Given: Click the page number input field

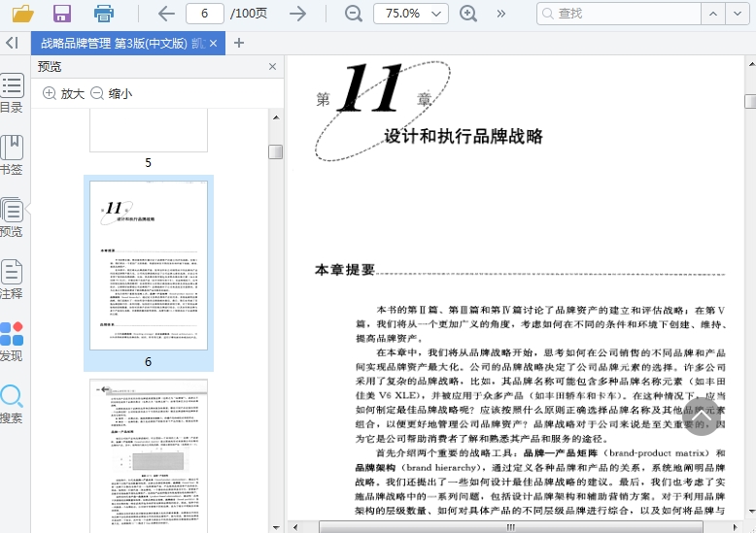Looking at the screenshot, I should coord(205,14).
